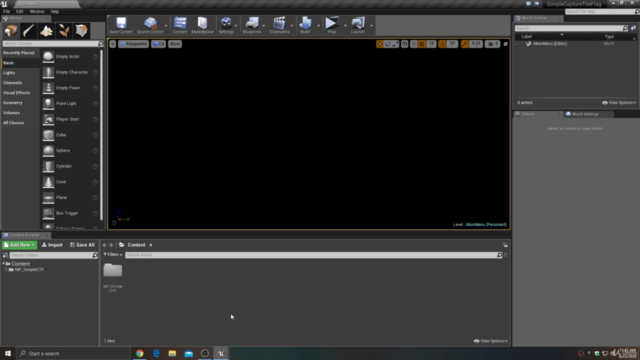Viewport: 640px width, 360px height.
Task: Toggle surface snapping in viewport
Action: tap(414, 44)
